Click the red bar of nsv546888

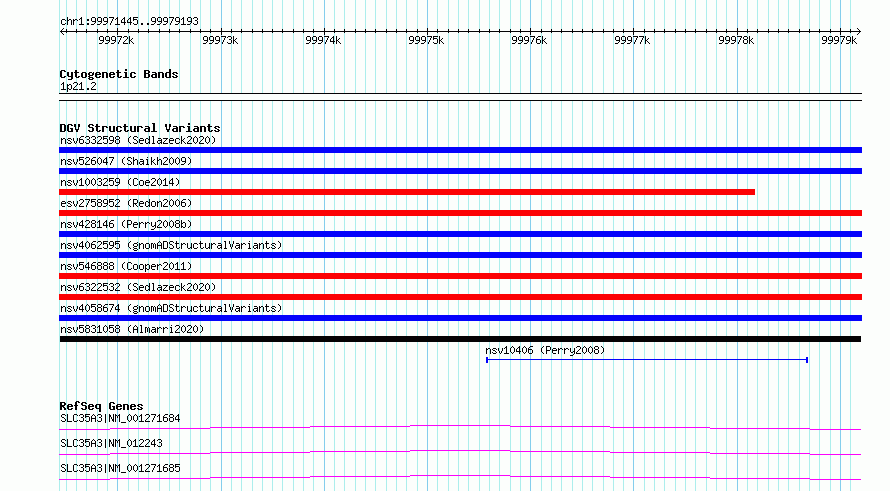[460, 276]
